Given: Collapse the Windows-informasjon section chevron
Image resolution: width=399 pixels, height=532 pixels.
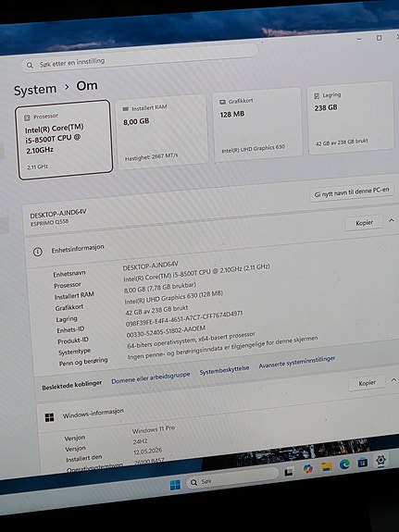Looking at the screenshot, I should click(x=393, y=380).
